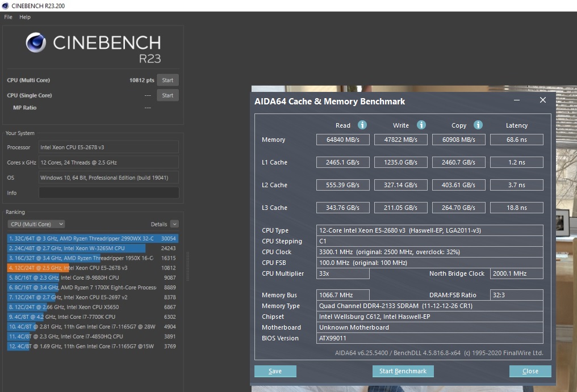Click the Processor field Intel Xeon E5-2678 v3

tap(109, 147)
